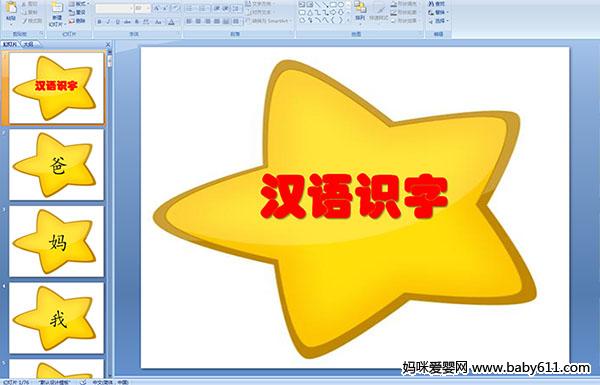
Task: Switch to the Outline (大纲) pane tab
Action: [x=28, y=44]
